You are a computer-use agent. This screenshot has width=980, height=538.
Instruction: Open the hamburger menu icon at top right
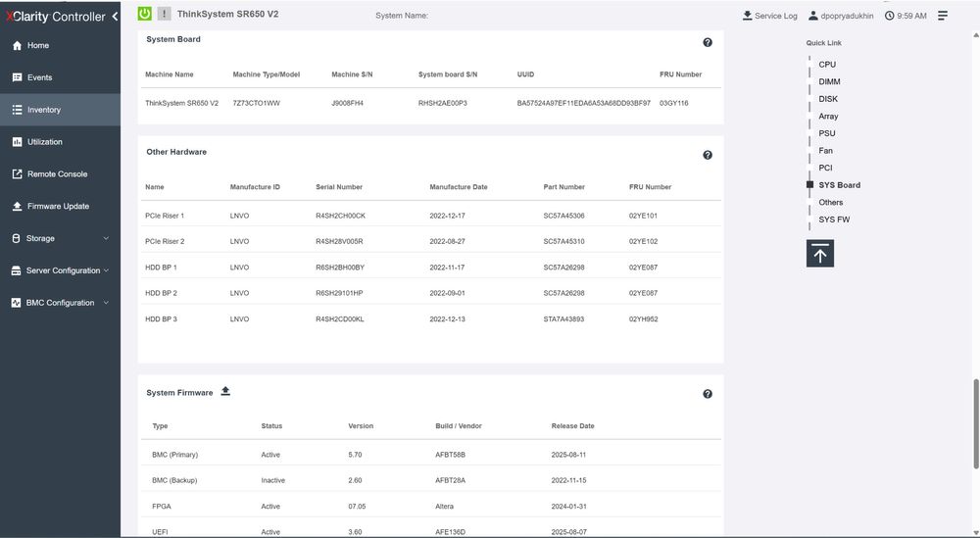(943, 16)
